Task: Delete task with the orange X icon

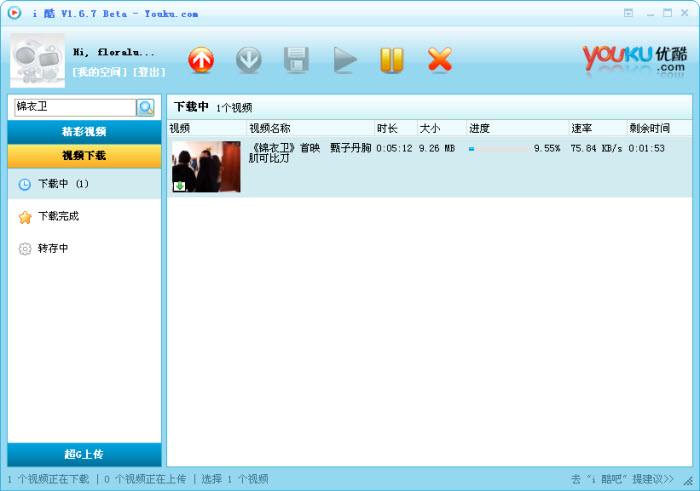Action: pos(440,59)
